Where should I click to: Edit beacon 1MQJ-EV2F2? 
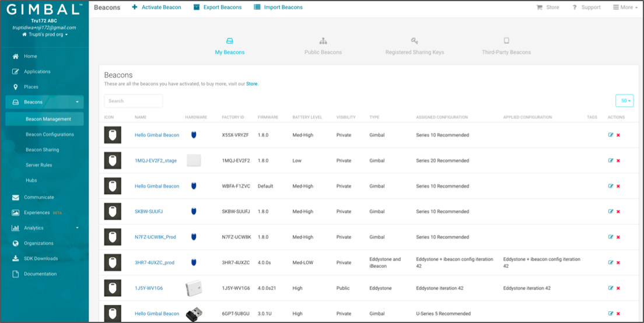tap(611, 160)
